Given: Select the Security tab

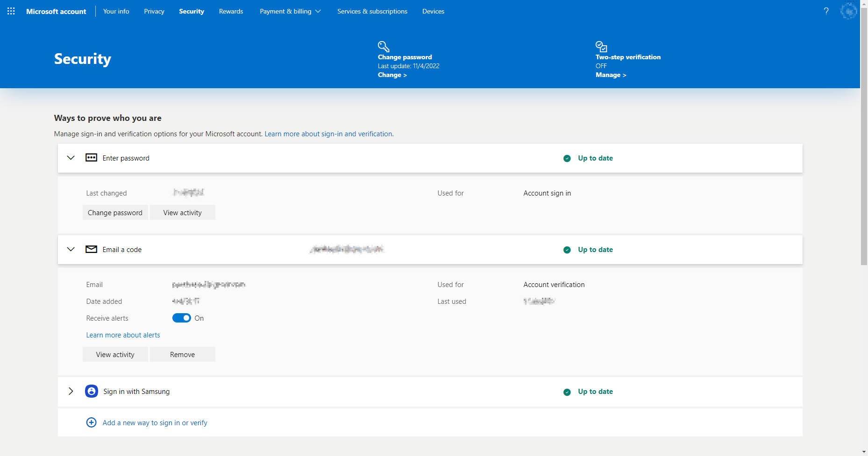Looking at the screenshot, I should (x=192, y=11).
